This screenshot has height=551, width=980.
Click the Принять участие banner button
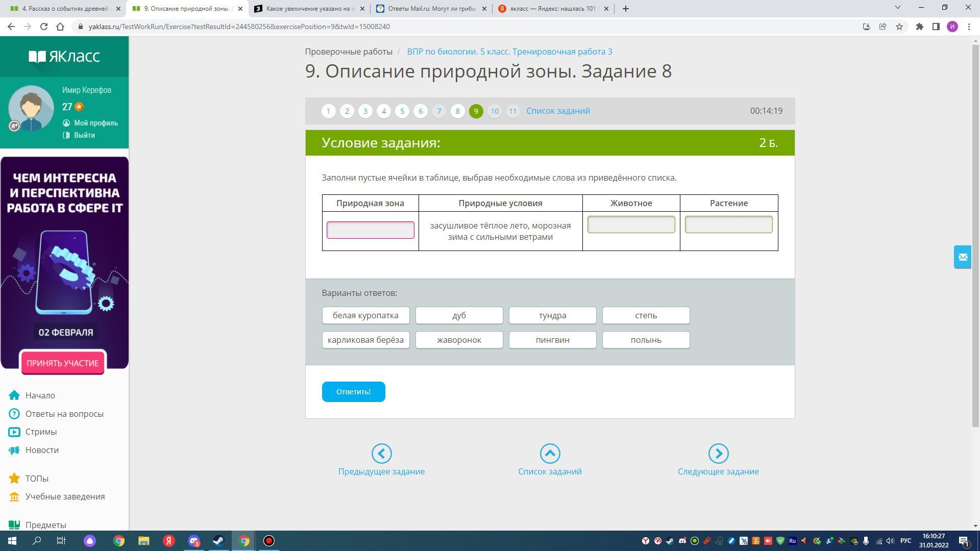coord(63,363)
